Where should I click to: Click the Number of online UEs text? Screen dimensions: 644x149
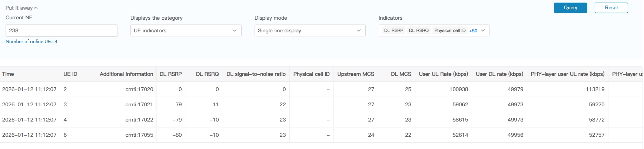(x=31, y=42)
